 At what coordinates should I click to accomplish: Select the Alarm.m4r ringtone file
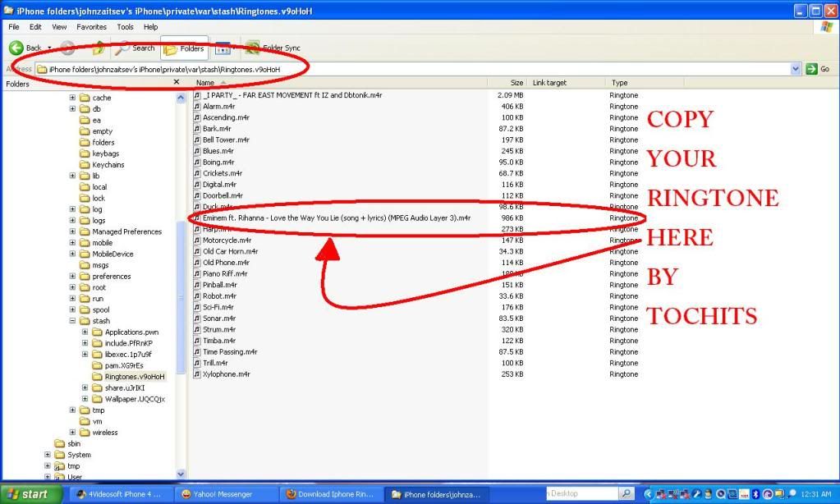219,107
